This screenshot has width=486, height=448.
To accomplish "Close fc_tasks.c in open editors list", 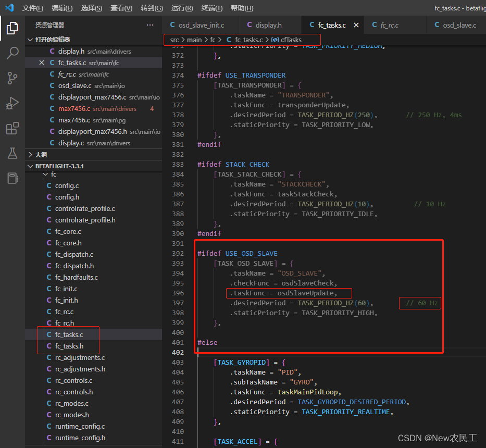I will [x=42, y=63].
